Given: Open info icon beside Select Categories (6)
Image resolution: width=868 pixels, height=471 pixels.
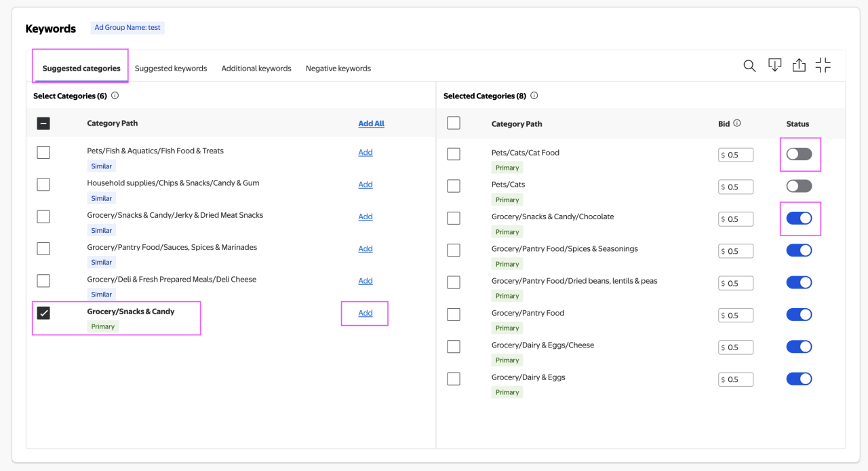Looking at the screenshot, I should click(115, 96).
